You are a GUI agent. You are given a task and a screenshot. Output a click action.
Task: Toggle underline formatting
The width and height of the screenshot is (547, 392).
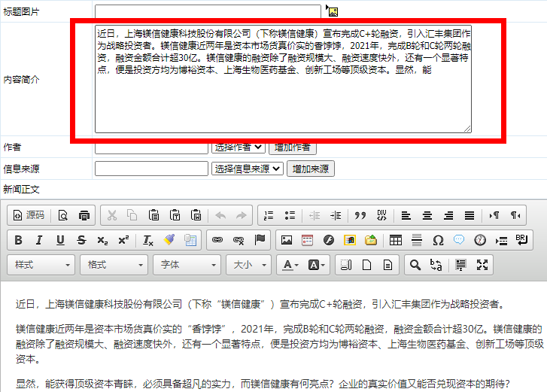(60, 241)
